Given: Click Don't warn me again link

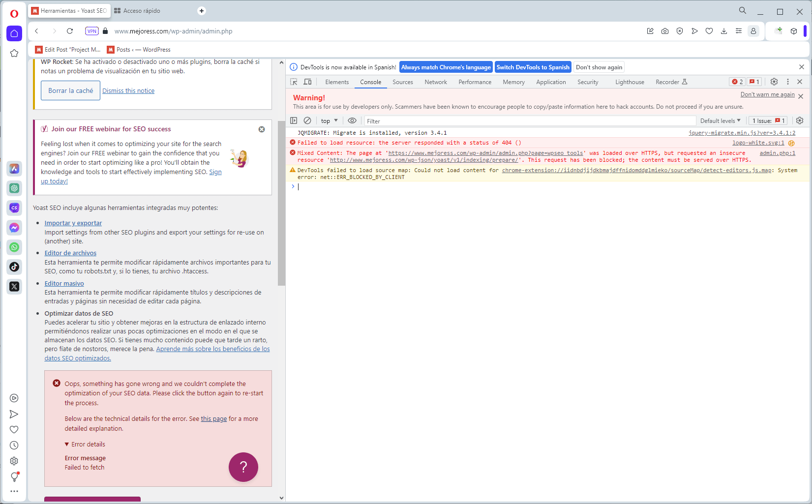Looking at the screenshot, I should click(x=767, y=94).
